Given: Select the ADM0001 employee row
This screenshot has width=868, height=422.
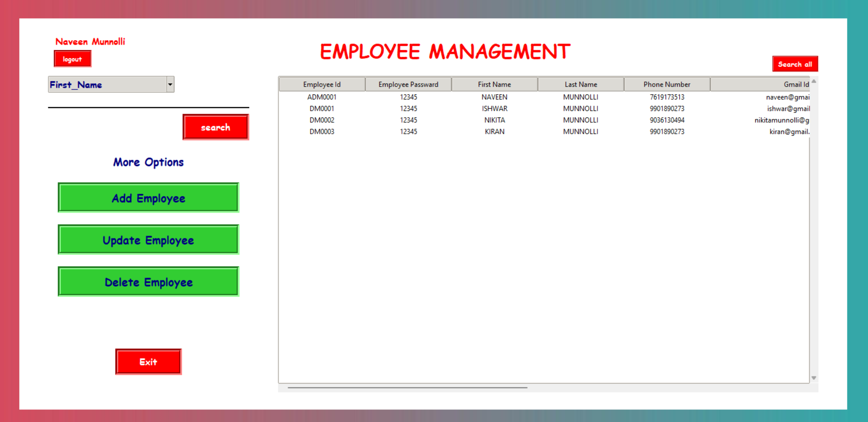Looking at the screenshot, I should [544, 97].
